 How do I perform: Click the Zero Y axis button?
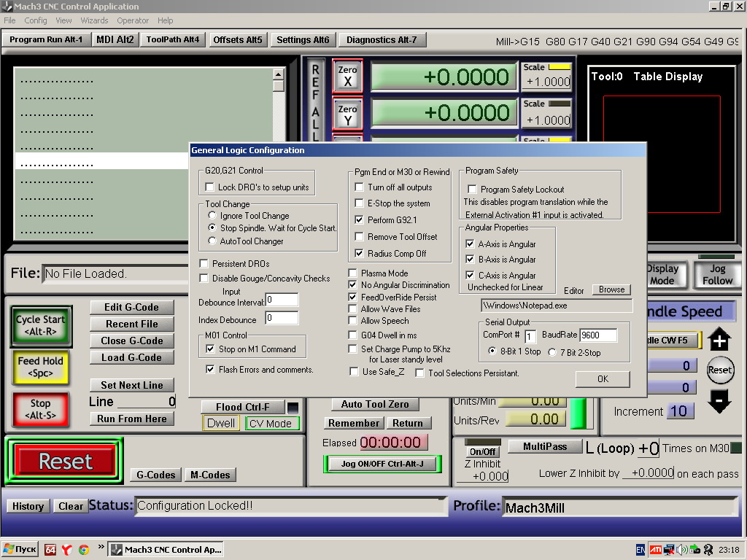pyautogui.click(x=347, y=114)
